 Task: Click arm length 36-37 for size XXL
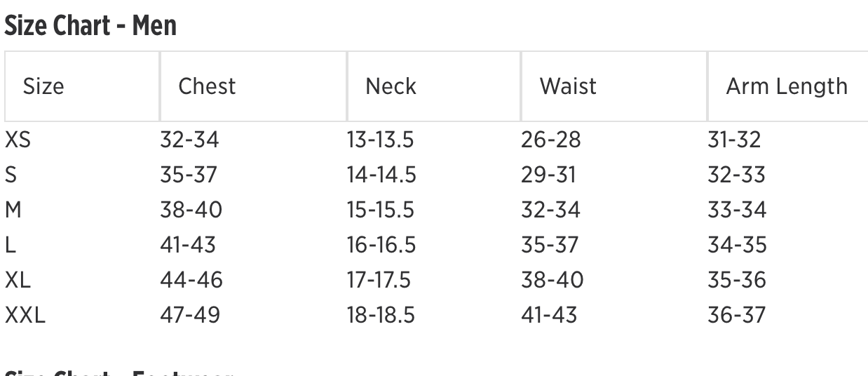coord(736,315)
